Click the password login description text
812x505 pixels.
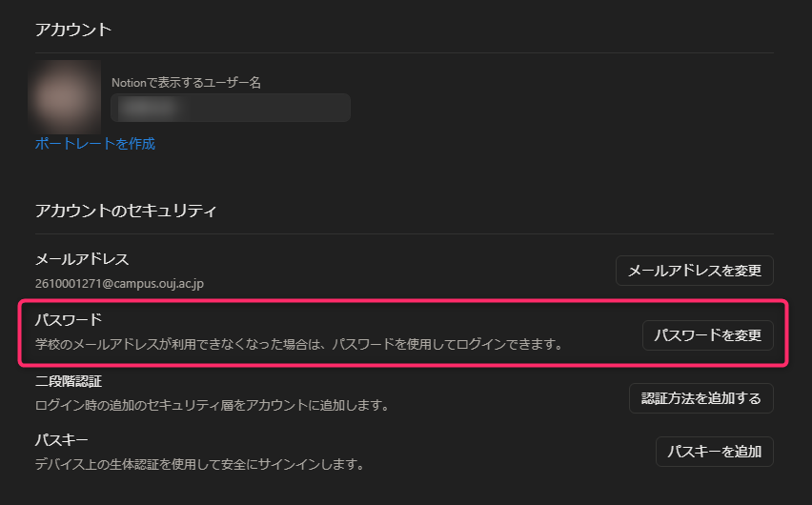click(298, 342)
